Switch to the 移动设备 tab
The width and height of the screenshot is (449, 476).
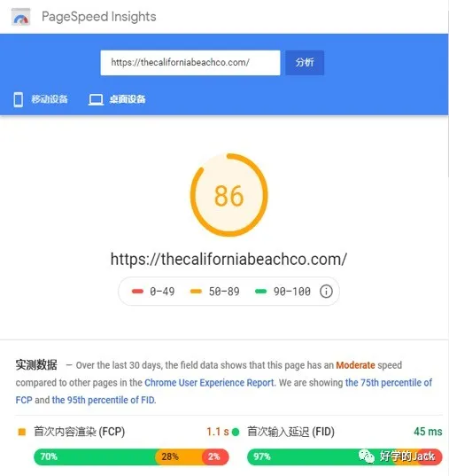pos(41,99)
